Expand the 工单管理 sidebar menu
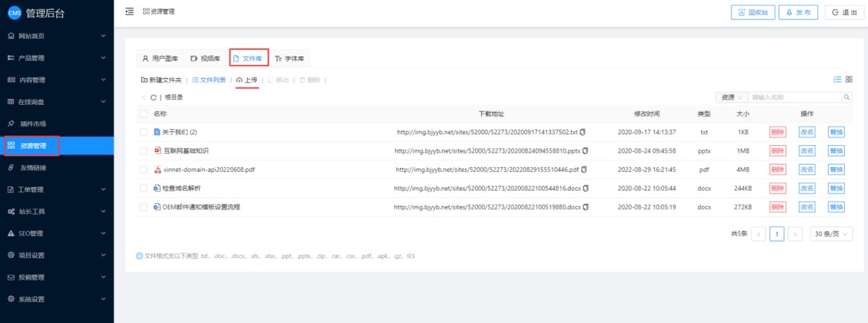This screenshot has height=323, width=868. [x=57, y=190]
